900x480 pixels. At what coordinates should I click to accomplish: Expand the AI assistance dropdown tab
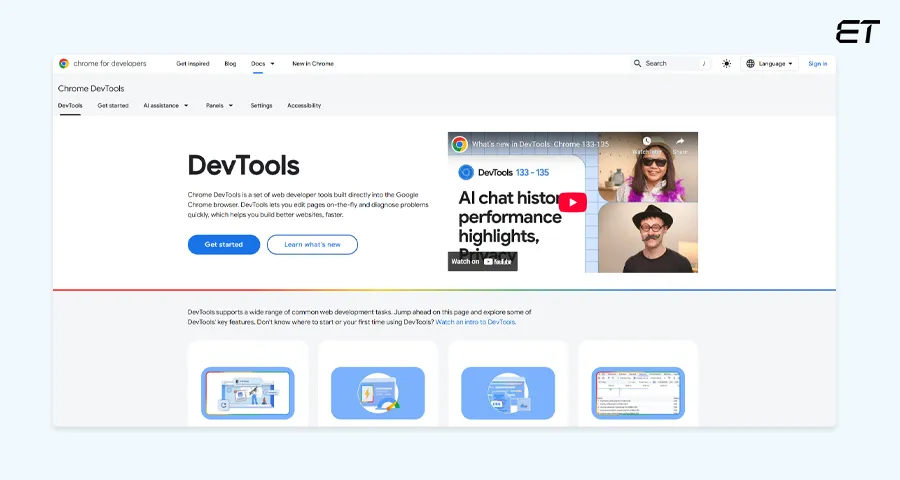click(x=166, y=106)
